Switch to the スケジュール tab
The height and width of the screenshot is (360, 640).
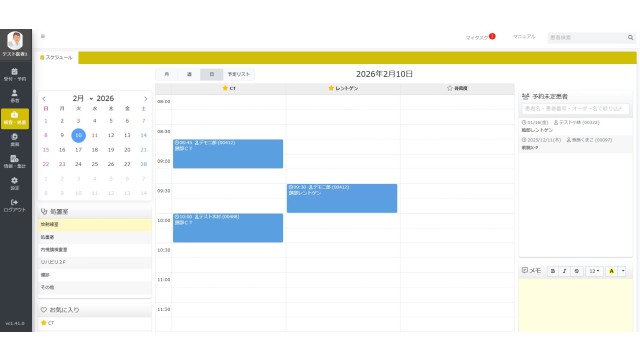(56, 58)
